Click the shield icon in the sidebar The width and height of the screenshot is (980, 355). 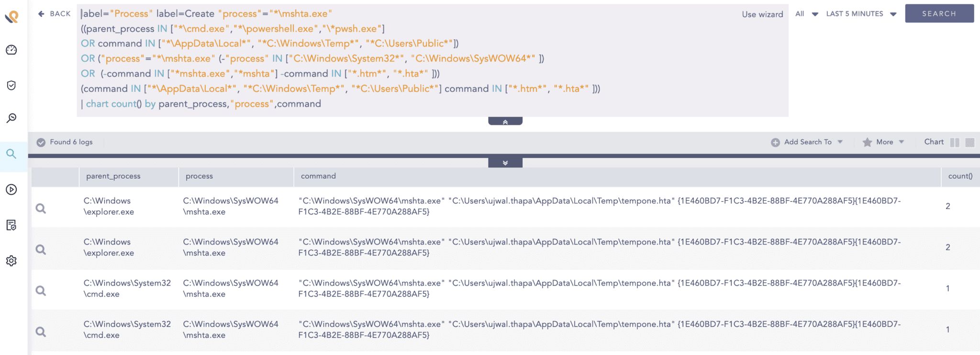coord(11,86)
